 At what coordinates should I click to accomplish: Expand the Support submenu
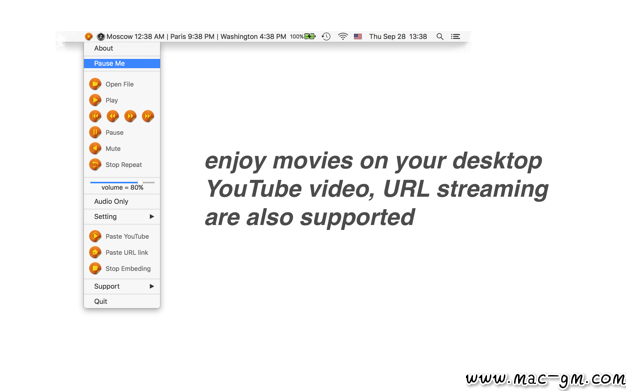[x=122, y=286]
